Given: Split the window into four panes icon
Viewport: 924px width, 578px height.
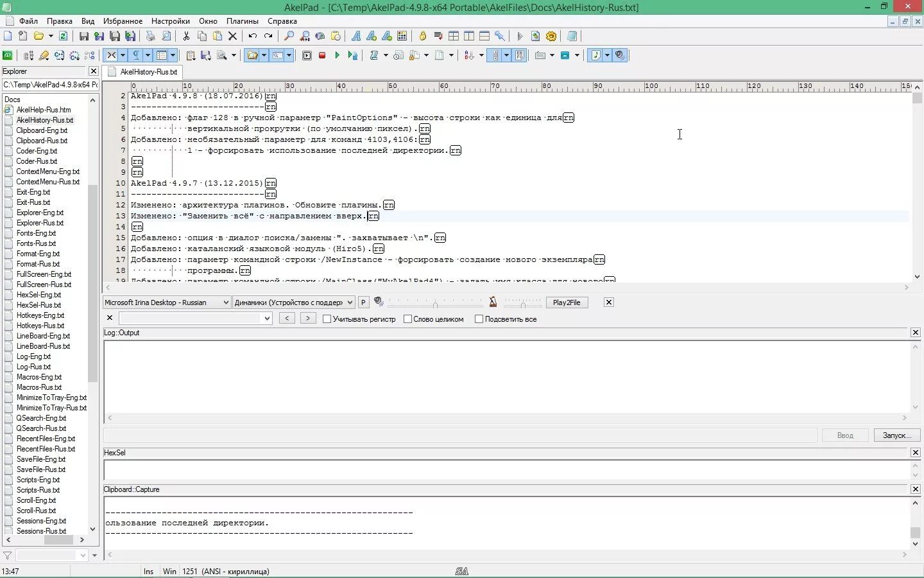Looking at the screenshot, I should pyautogui.click(x=454, y=36).
